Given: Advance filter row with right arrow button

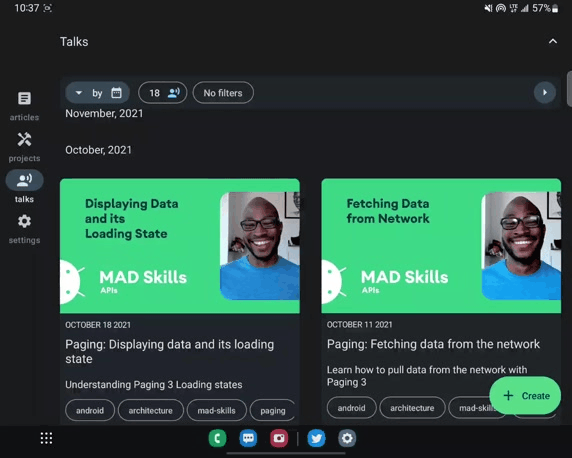Looking at the screenshot, I should (x=545, y=93).
